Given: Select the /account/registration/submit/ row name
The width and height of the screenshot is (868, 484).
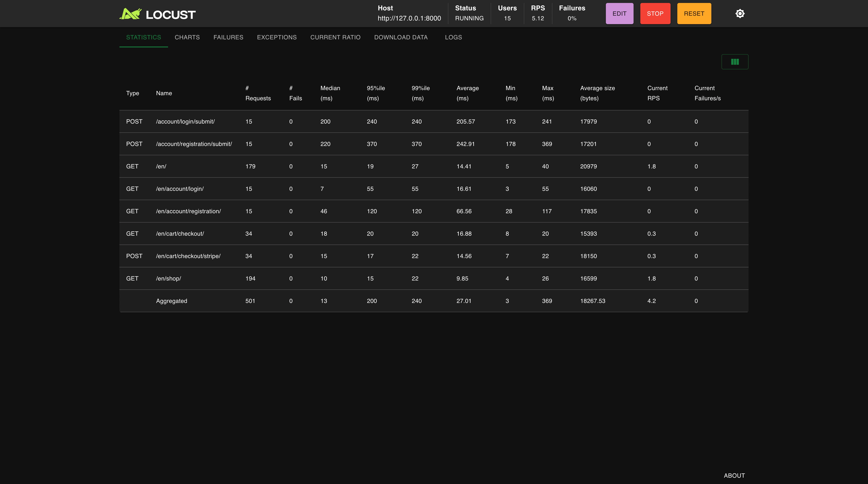Looking at the screenshot, I should click(x=194, y=144).
